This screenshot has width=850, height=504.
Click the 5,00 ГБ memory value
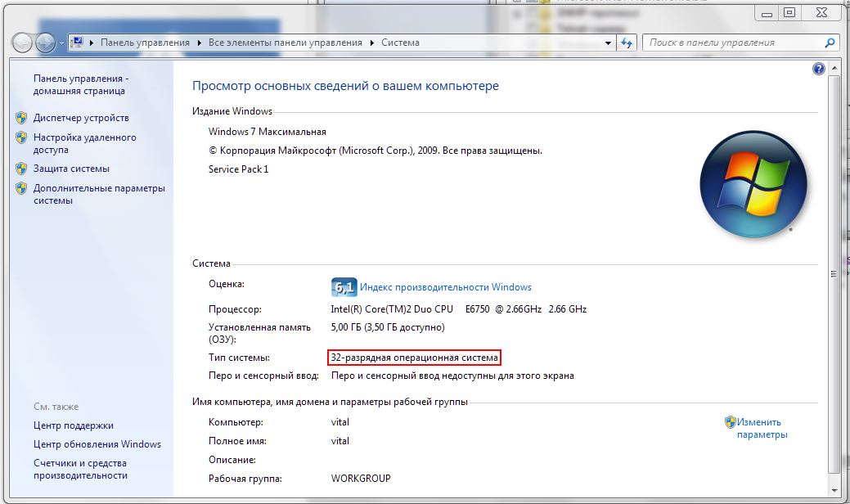[x=388, y=327]
